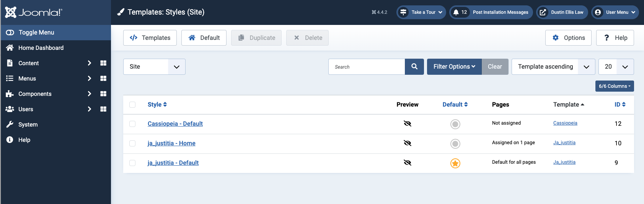Click "Not assigned" text
The width and height of the screenshot is (644, 204).
coord(506,123)
